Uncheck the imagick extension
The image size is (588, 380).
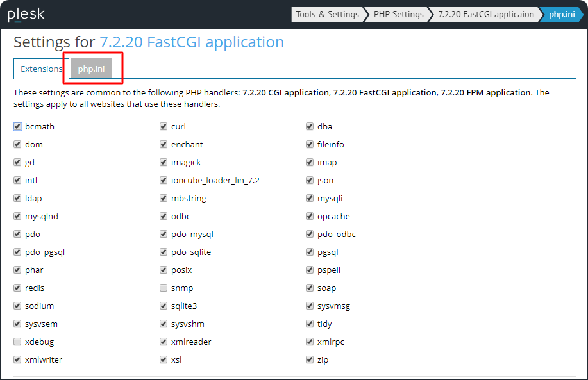pos(164,162)
